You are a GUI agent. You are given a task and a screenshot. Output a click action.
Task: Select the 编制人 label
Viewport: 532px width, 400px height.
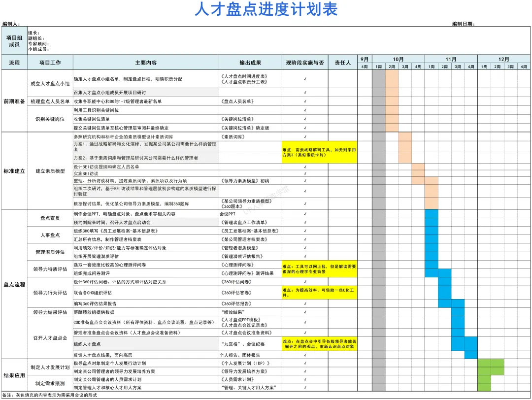coord(11,24)
